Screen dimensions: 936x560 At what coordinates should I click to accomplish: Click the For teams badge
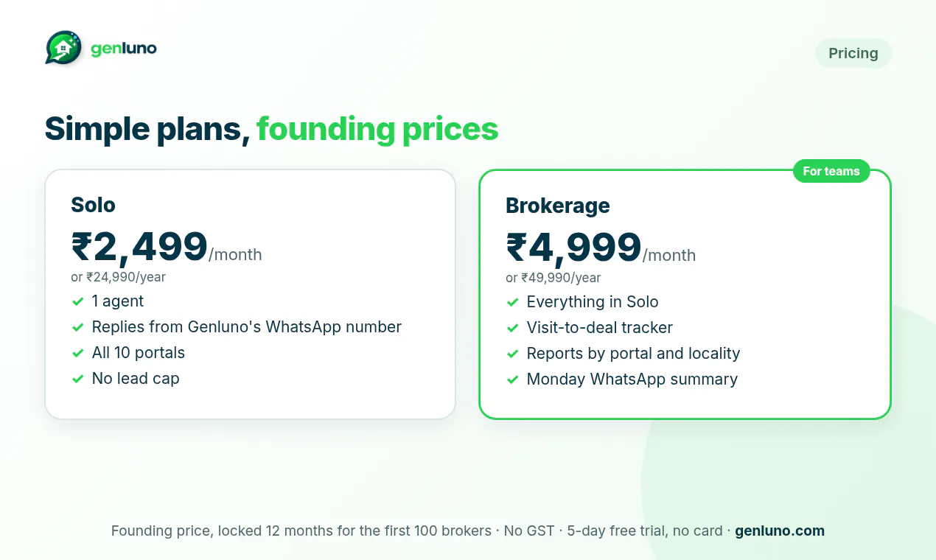tap(831, 171)
